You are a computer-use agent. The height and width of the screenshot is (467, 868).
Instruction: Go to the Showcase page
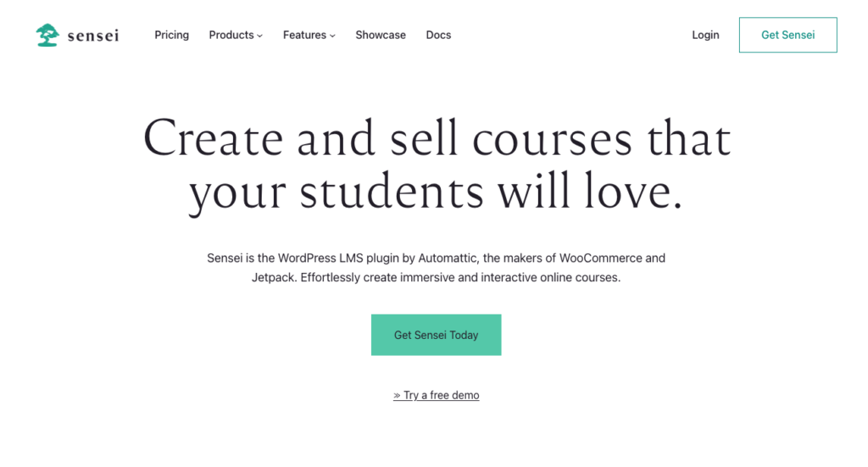(381, 35)
